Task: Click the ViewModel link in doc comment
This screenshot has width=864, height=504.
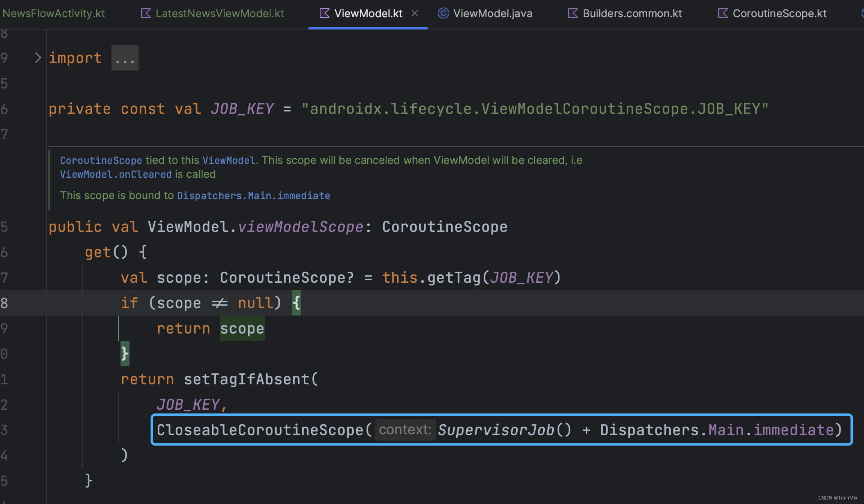Action: 228,160
